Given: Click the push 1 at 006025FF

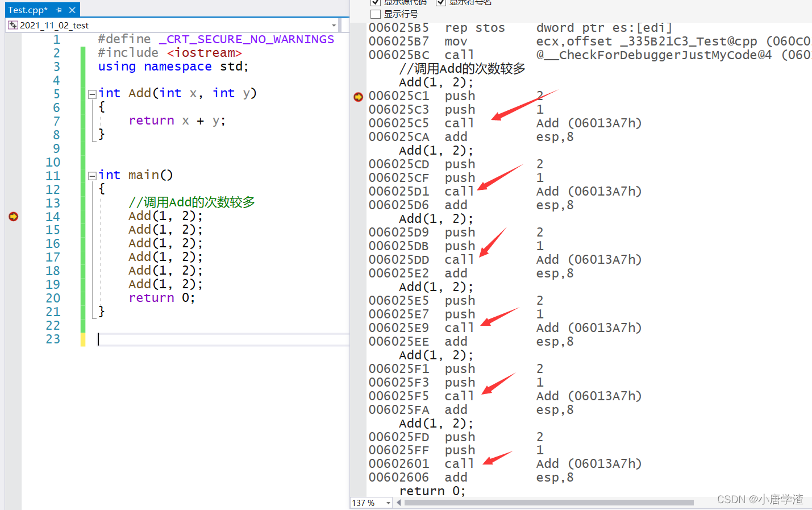Looking at the screenshot, I should tap(456, 450).
